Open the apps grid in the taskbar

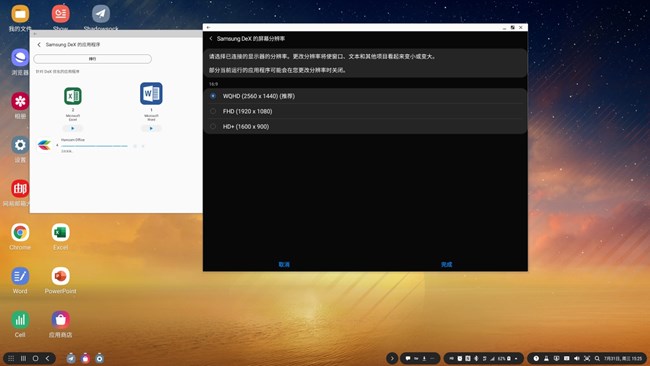click(11, 359)
